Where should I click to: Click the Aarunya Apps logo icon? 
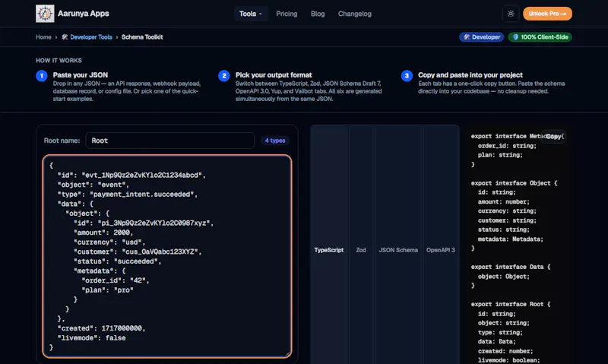pos(45,14)
